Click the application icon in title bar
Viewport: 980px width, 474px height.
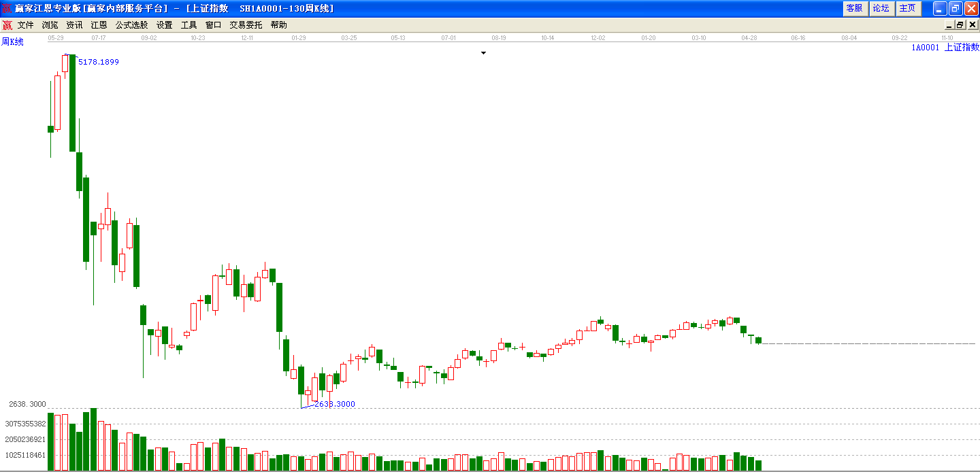pos(7,8)
